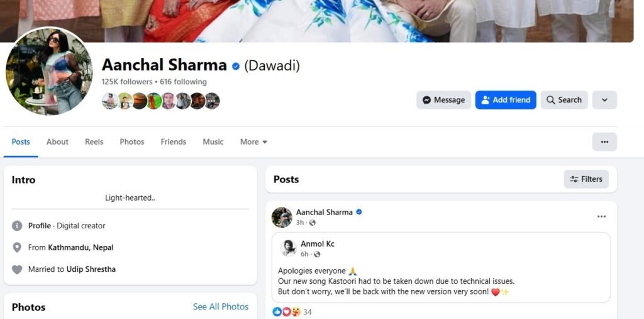Click the Messenger icon on Message button
Viewport: 644px width, 319px height.
click(427, 100)
